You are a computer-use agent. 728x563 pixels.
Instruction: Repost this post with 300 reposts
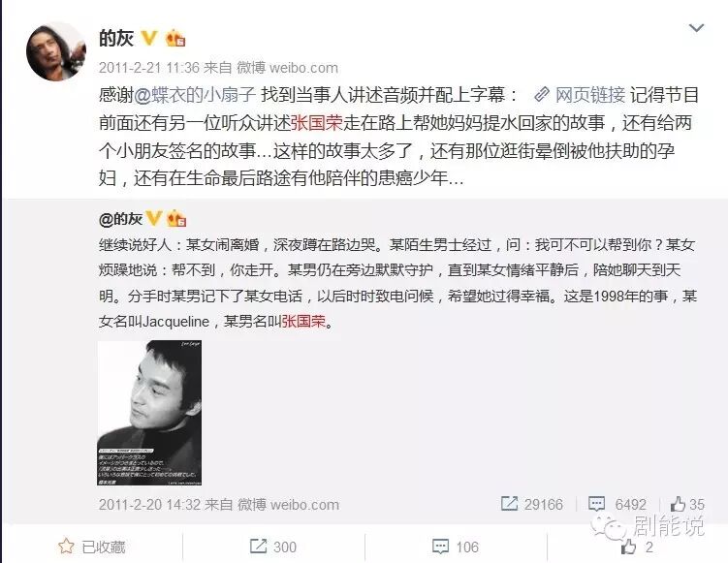coord(273,547)
